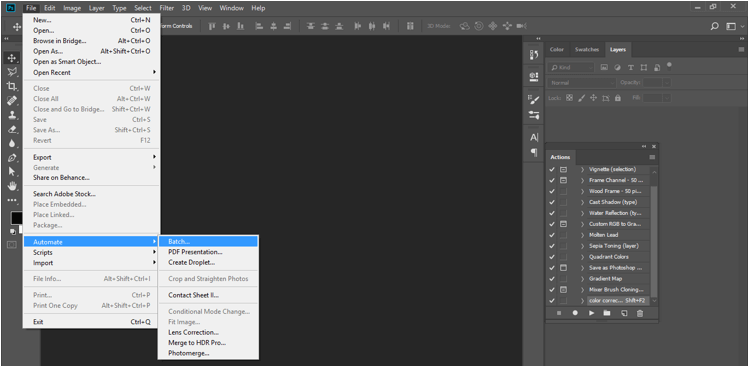Viewport: 749px width, 368px height.
Task: Click the distribute auto-align layers icon
Action: click(x=410, y=26)
